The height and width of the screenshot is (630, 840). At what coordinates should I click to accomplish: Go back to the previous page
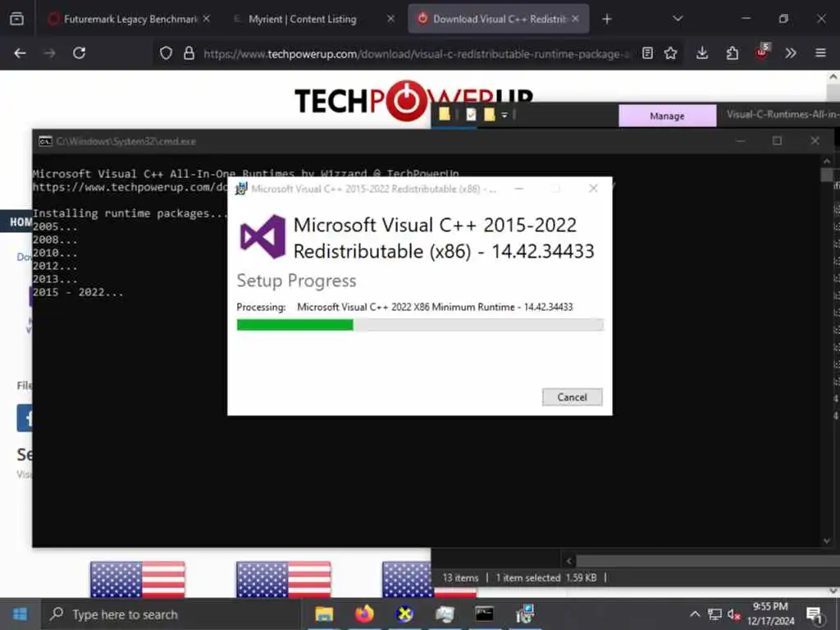pyautogui.click(x=20, y=53)
